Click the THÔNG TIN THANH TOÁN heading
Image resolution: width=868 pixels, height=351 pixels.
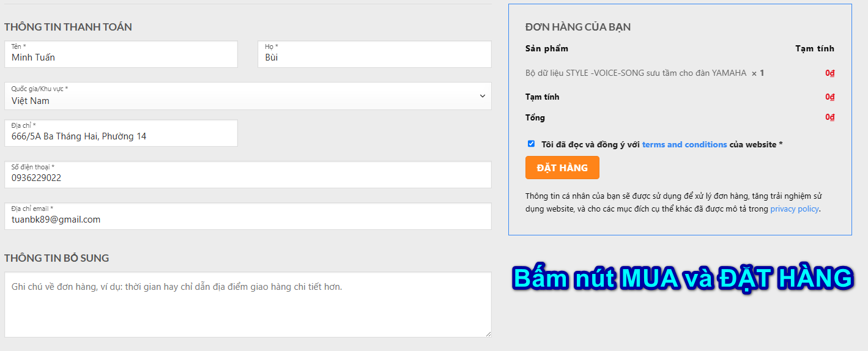[68, 27]
